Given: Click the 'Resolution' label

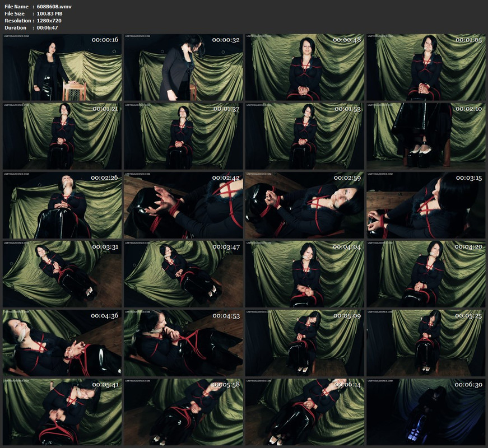Looking at the screenshot, I should 18,21.
